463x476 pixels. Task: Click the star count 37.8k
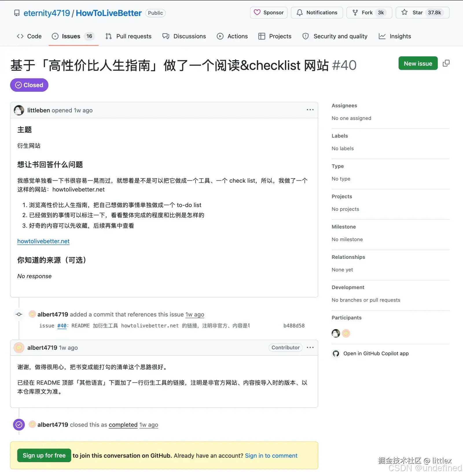(434, 12)
